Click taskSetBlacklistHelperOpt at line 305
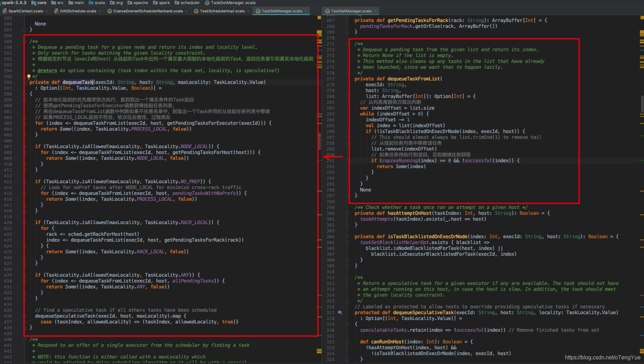 click(395, 242)
